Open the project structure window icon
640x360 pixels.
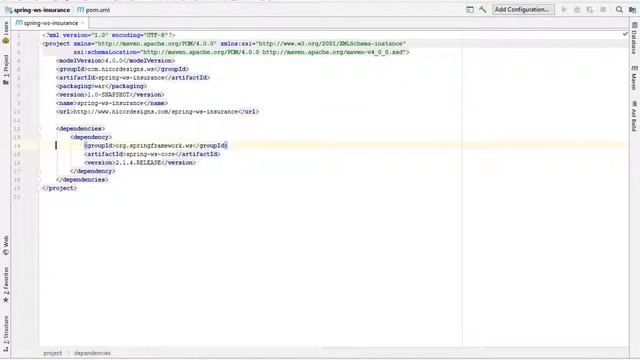(x=470, y=9)
